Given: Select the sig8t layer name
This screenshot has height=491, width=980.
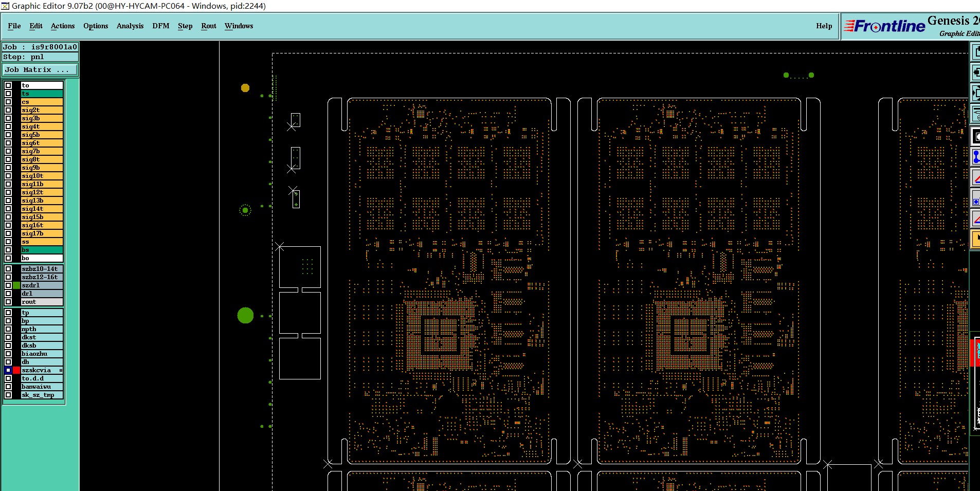Looking at the screenshot, I should [42, 159].
